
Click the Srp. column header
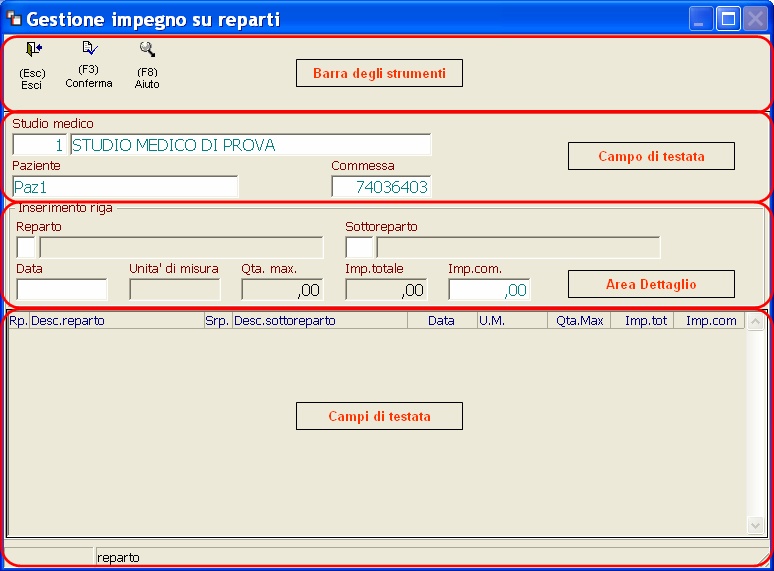click(218, 321)
